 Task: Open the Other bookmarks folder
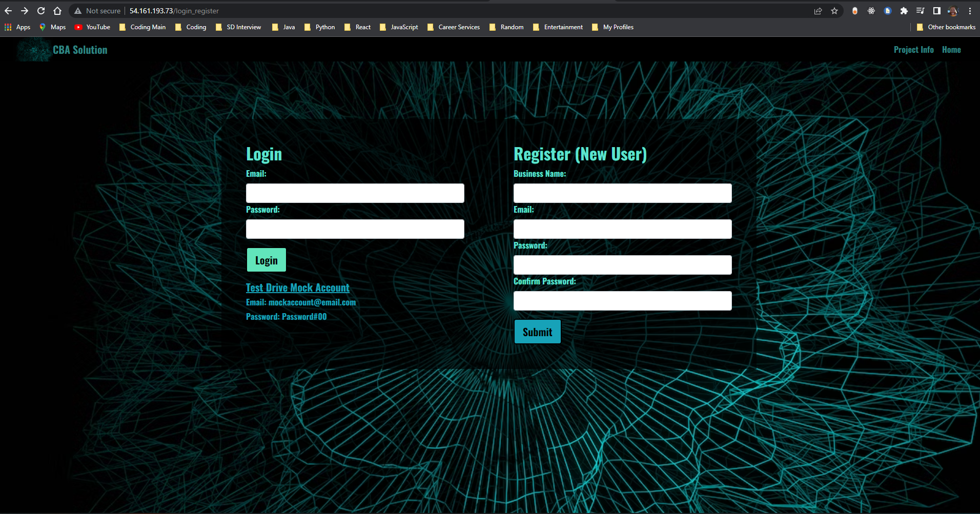pos(946,27)
